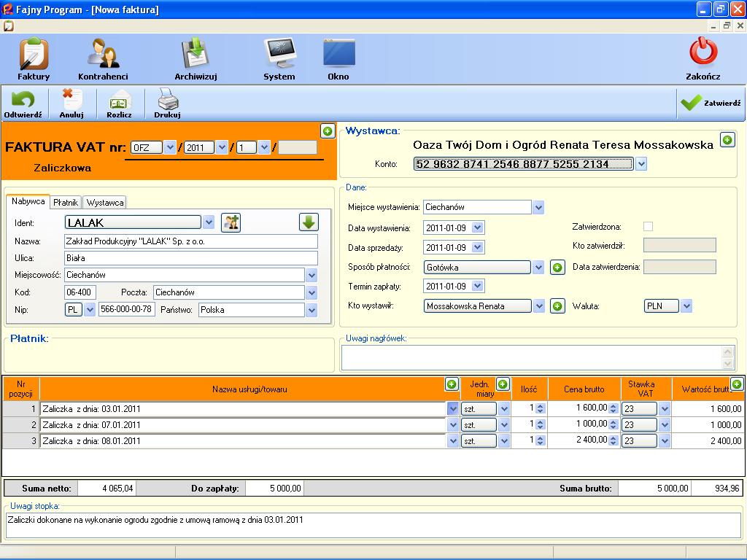Open the Faktury module
The image size is (747, 560).
[34, 58]
